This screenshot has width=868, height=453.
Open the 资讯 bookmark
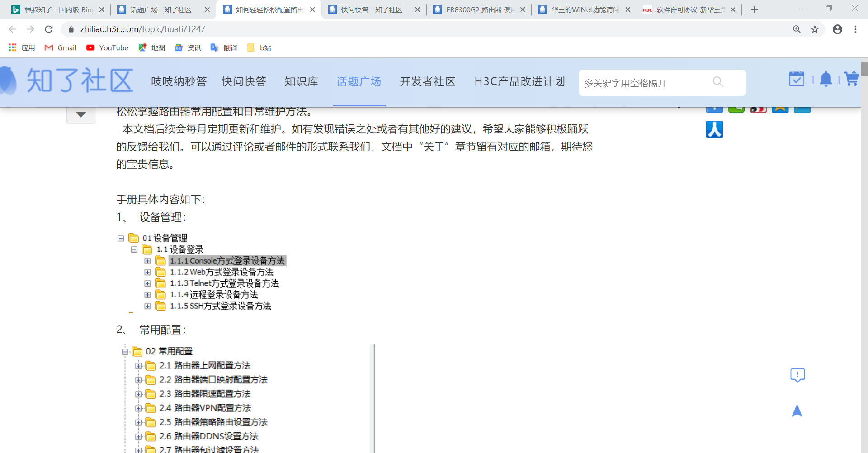(188, 47)
